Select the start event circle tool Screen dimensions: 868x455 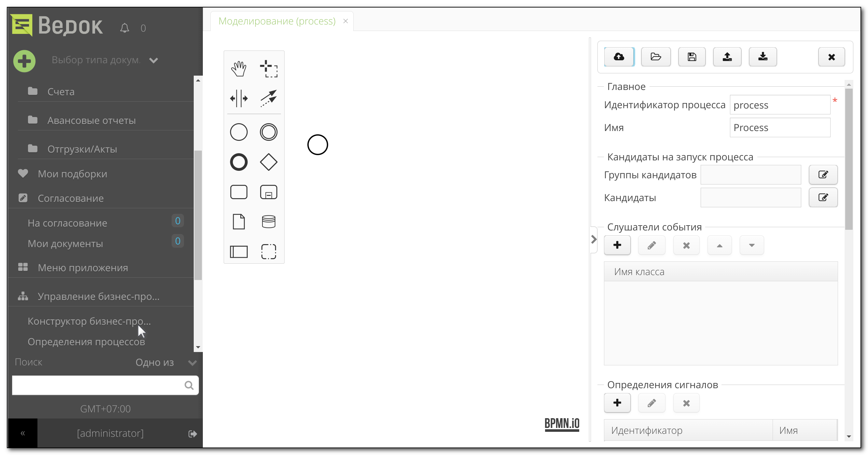[239, 132]
